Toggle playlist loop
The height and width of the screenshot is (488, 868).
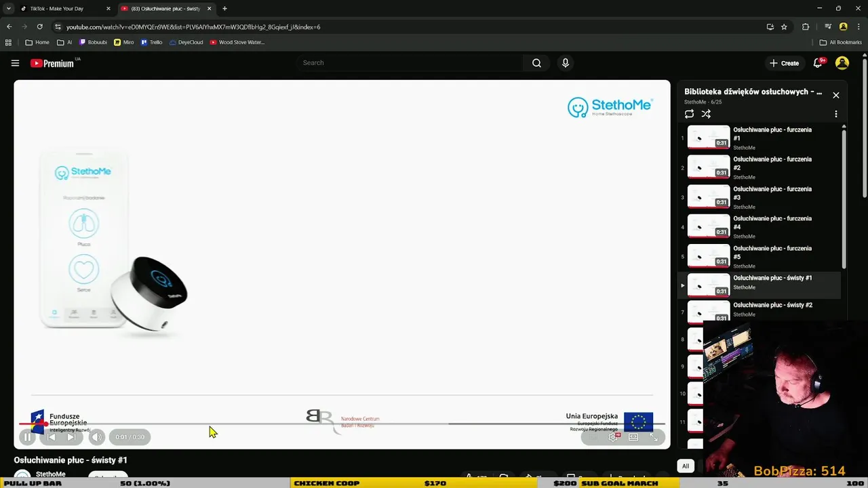(x=689, y=114)
